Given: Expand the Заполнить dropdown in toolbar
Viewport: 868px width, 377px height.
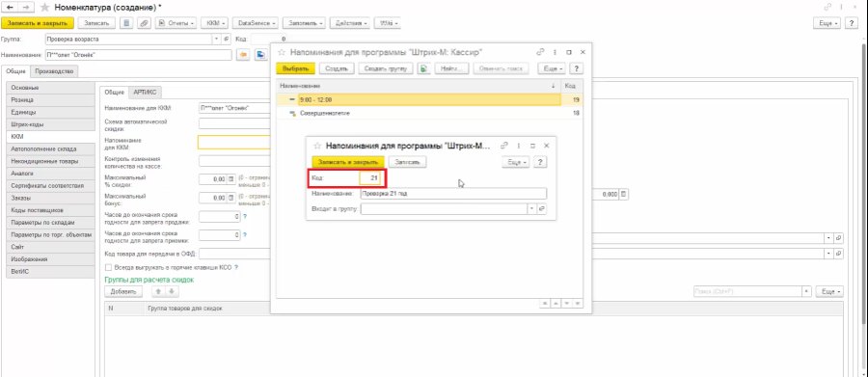Looking at the screenshot, I should click(x=305, y=23).
